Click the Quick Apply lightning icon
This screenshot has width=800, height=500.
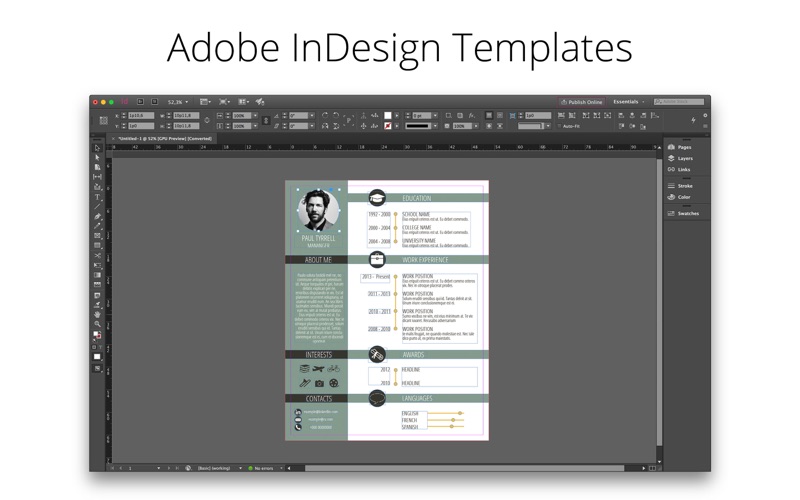coord(693,120)
